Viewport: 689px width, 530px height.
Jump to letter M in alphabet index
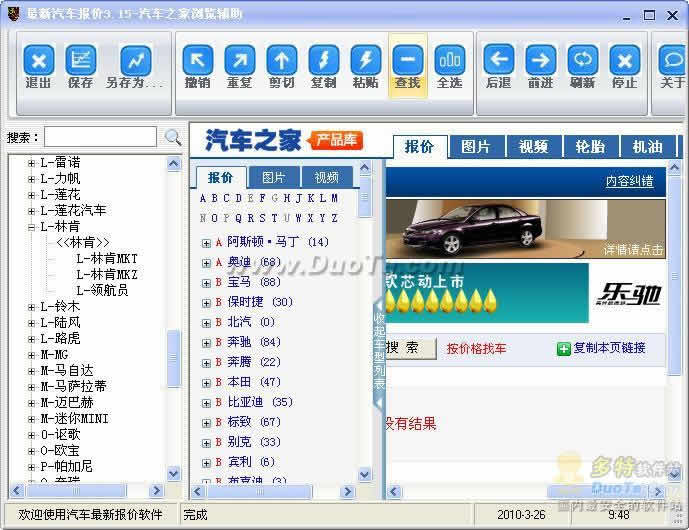pyautogui.click(x=334, y=199)
